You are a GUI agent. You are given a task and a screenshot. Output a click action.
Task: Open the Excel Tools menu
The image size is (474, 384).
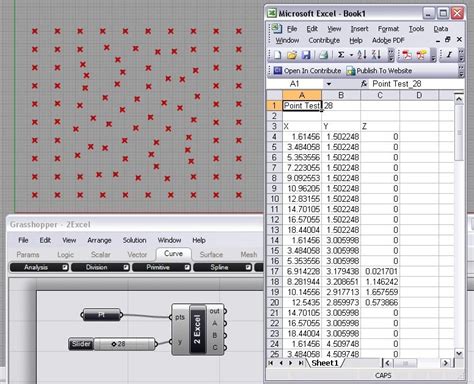coord(416,29)
